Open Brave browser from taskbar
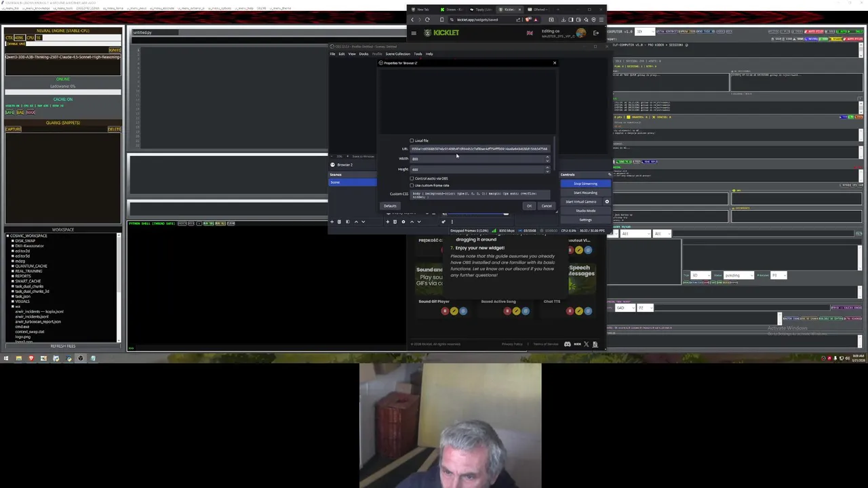This screenshot has width=868, height=488. click(31, 359)
